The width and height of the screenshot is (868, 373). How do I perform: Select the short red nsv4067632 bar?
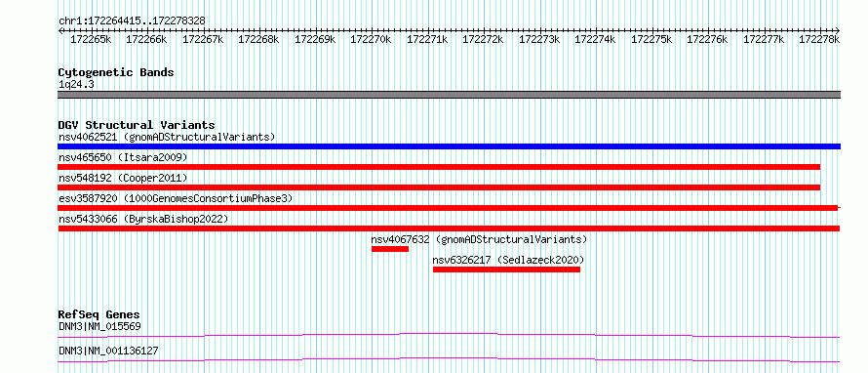(x=390, y=249)
